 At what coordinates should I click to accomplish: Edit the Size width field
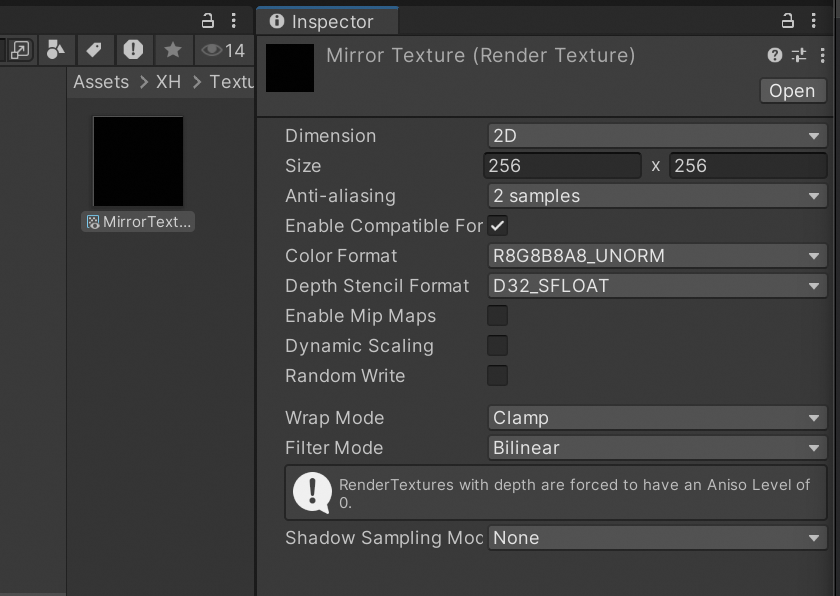562,166
